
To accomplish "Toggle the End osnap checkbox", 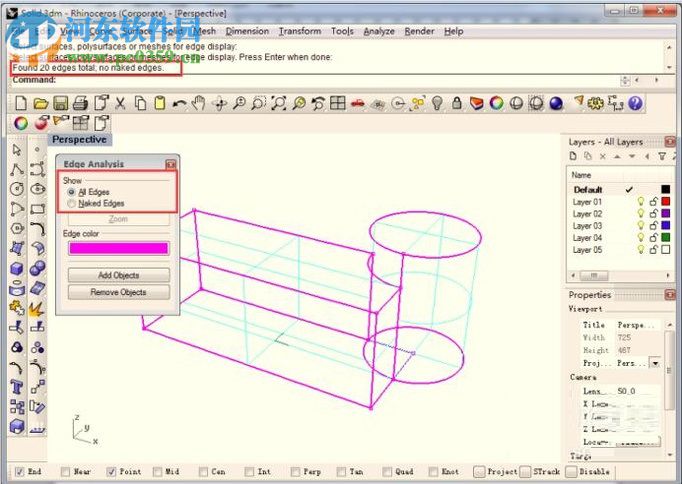I will pos(20,471).
